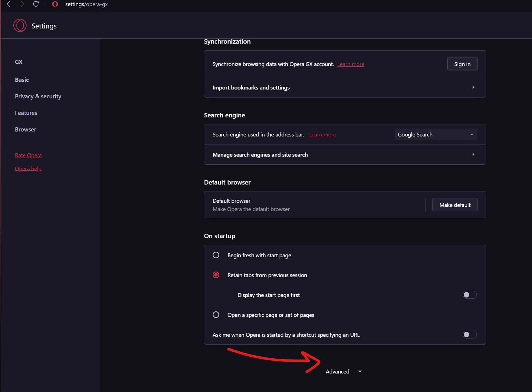The width and height of the screenshot is (532, 392).
Task: Click the On startup section heading
Action: [x=220, y=236]
